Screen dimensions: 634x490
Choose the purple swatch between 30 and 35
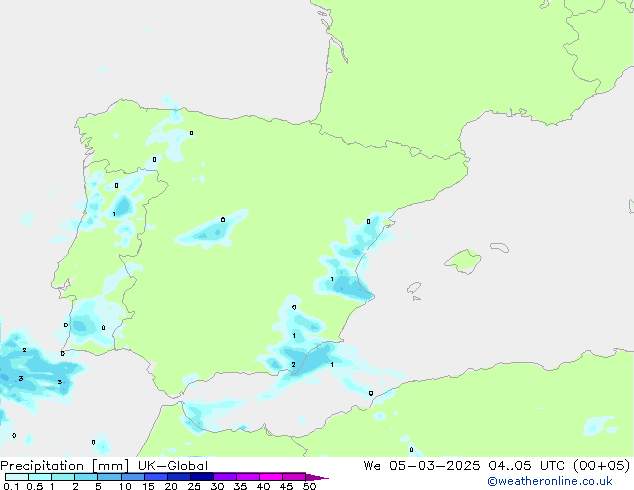(x=224, y=477)
